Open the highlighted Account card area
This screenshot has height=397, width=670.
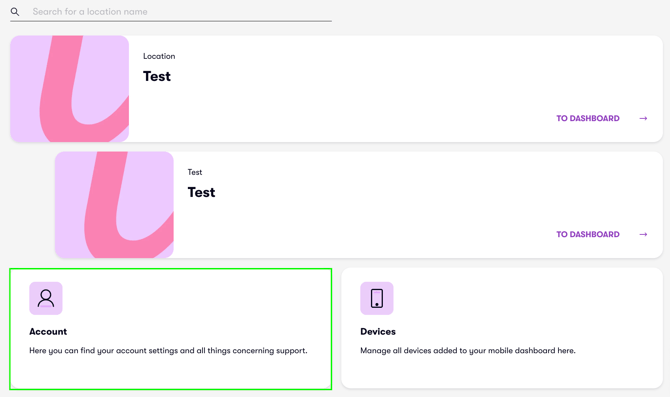(x=170, y=329)
